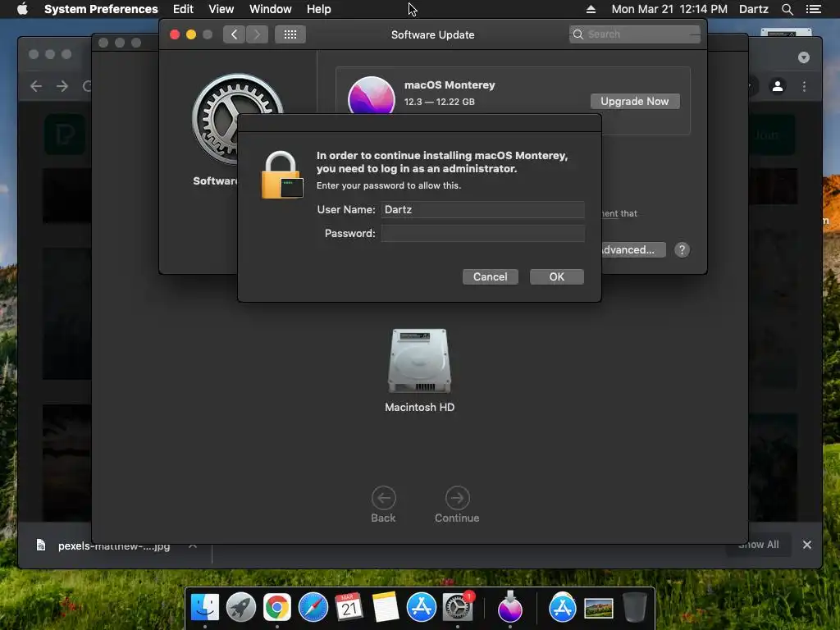Screen dimensions: 840x630
Task: Open Spotlight search in menu bar
Action: tap(787, 9)
